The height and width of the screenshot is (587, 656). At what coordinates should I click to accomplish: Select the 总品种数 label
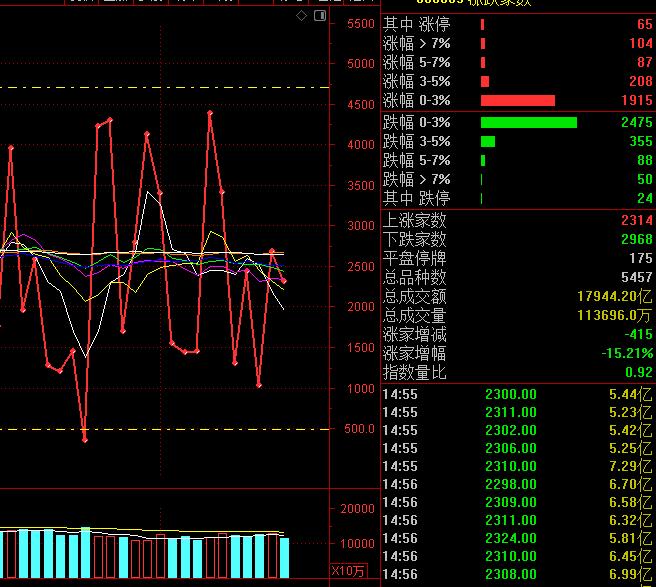pos(415,277)
